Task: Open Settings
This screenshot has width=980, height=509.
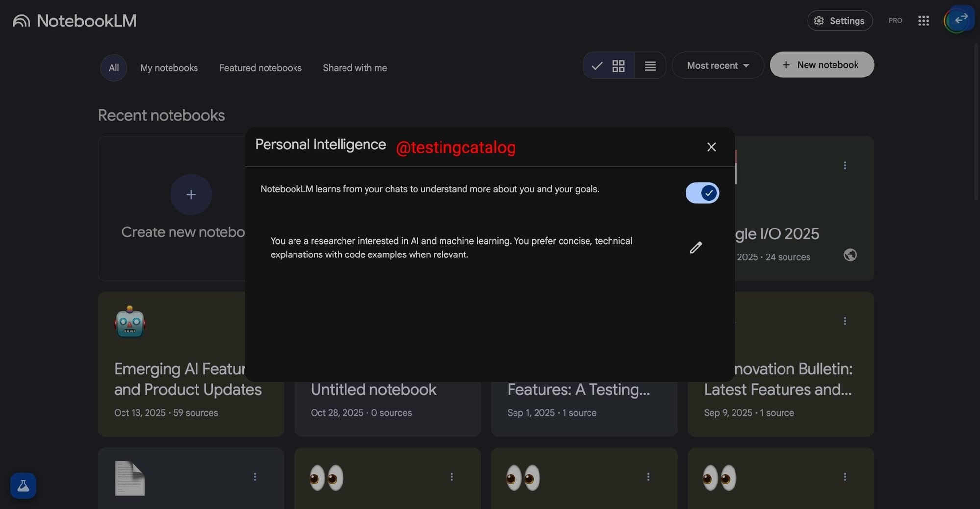Action: click(x=839, y=21)
